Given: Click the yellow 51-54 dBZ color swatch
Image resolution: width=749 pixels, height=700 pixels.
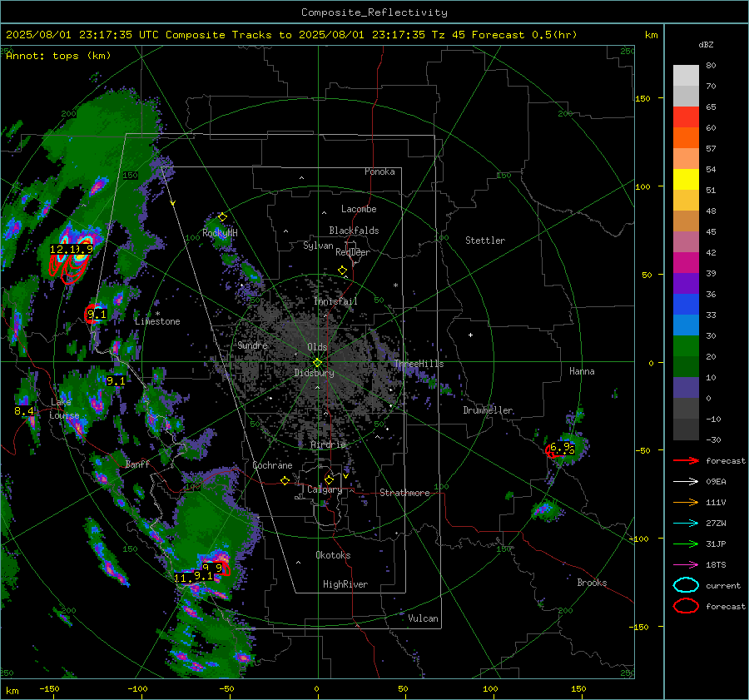Looking at the screenshot, I should coord(686,180).
